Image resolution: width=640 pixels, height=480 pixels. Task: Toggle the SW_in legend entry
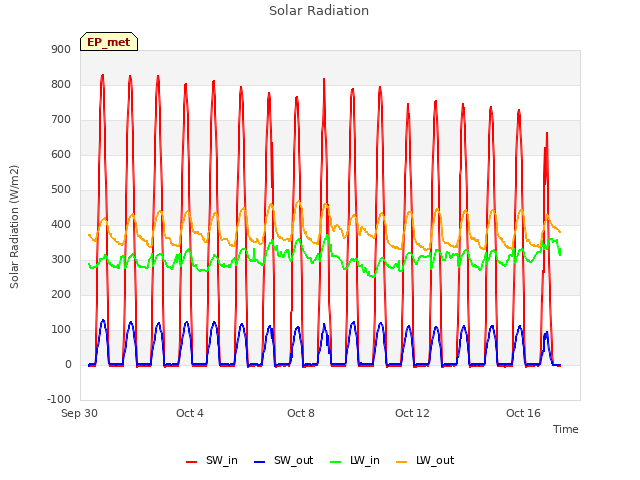212,461
